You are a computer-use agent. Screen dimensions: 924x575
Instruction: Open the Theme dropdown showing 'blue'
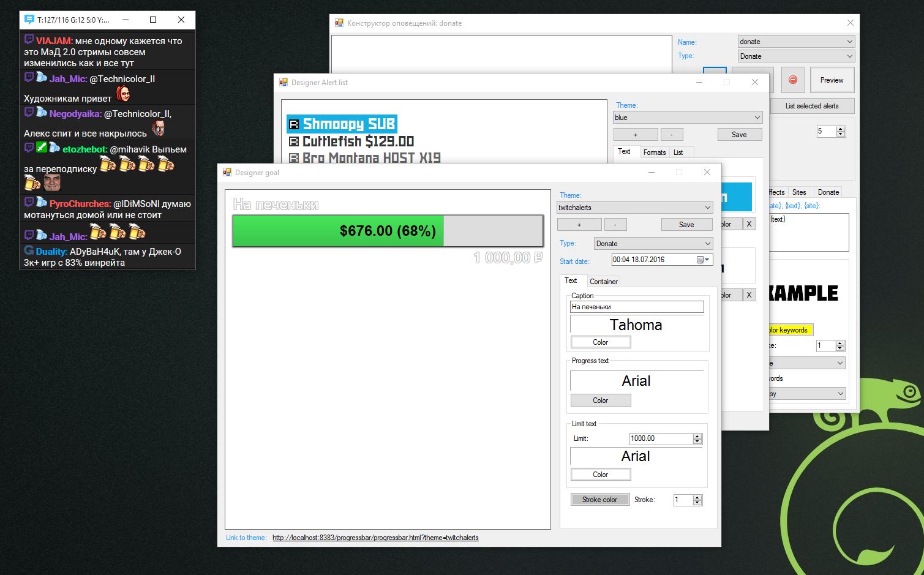tap(687, 117)
